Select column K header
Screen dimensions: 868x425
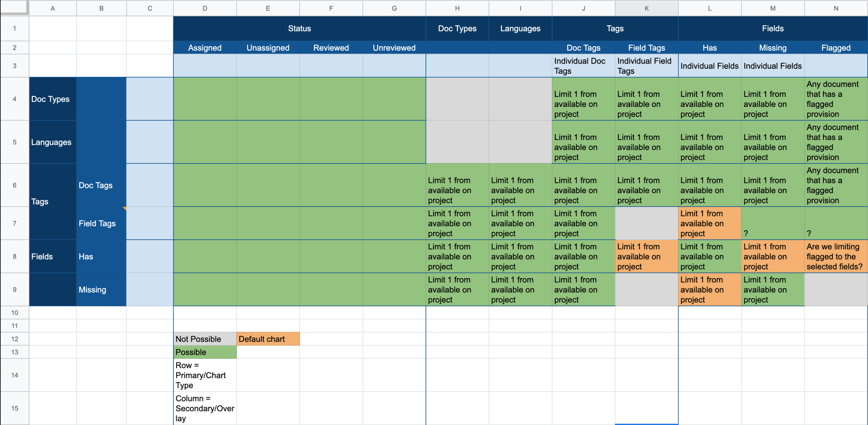pyautogui.click(x=646, y=8)
